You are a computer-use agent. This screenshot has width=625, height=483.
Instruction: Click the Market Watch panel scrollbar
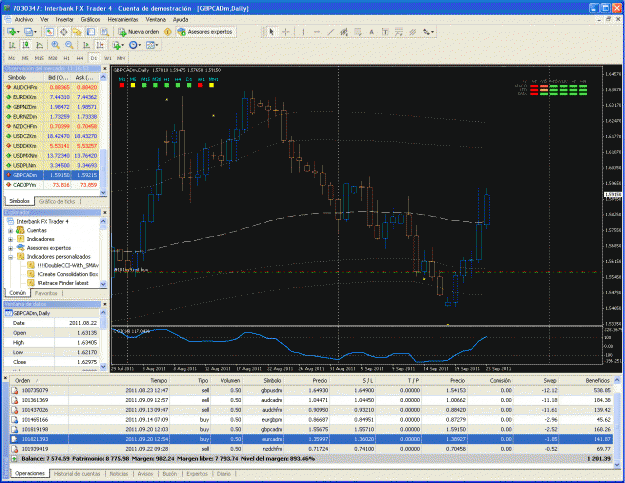tap(103, 134)
